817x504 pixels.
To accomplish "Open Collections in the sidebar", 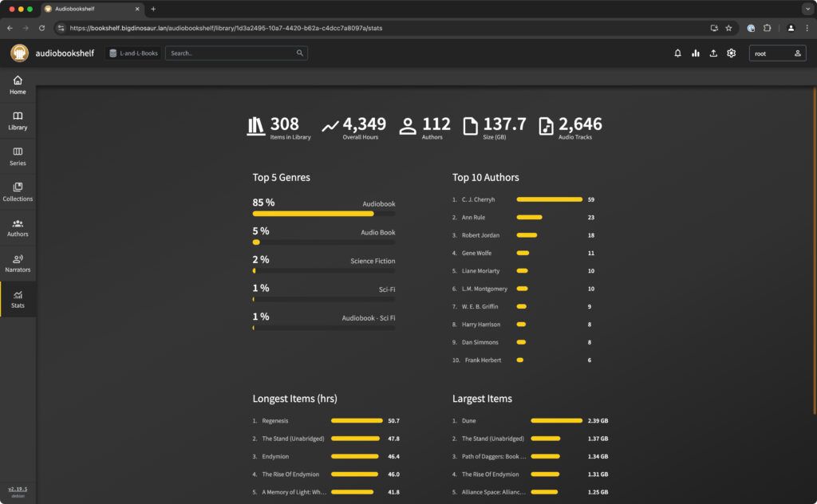I will (x=18, y=192).
